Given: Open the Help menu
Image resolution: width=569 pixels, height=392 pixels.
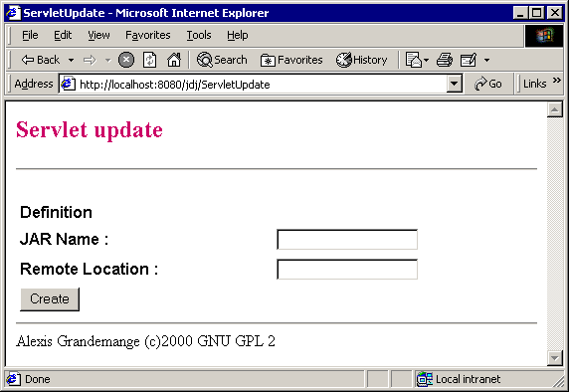Looking at the screenshot, I should tap(238, 35).
